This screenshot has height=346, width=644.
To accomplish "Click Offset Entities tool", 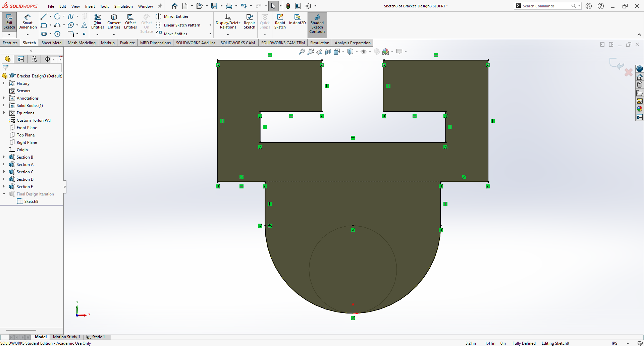I will pos(130,22).
